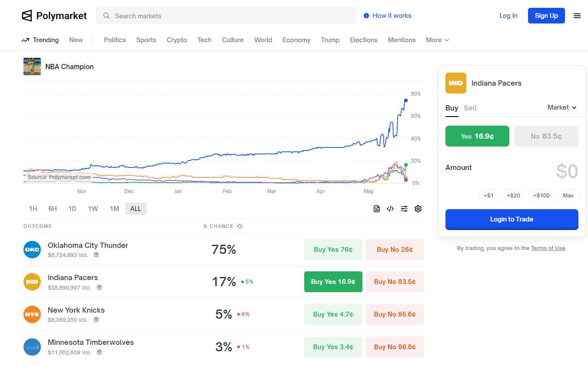Buy No 95.6¢ for New York Knicks

(395, 314)
